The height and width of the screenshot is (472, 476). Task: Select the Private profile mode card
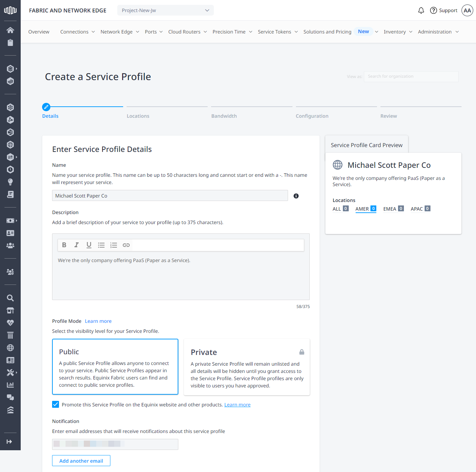click(x=247, y=367)
